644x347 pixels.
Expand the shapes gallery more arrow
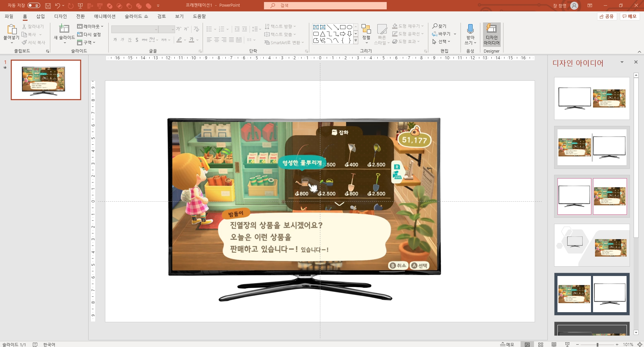click(356, 41)
